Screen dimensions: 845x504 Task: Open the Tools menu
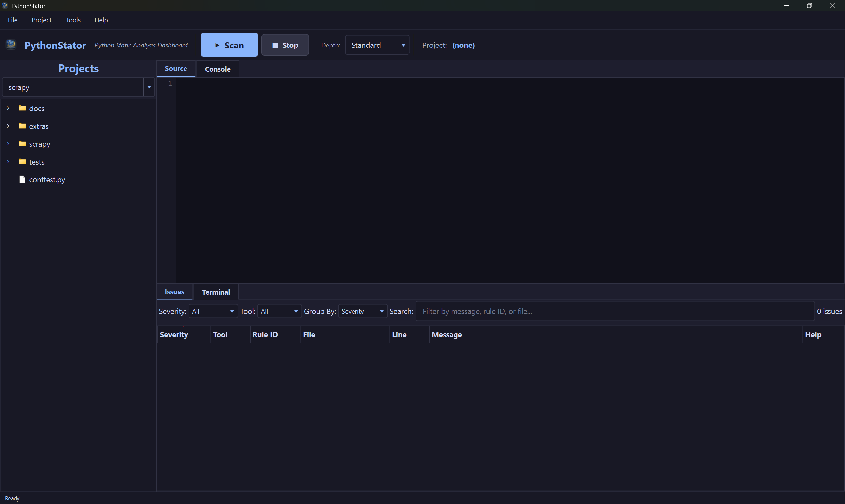click(73, 20)
